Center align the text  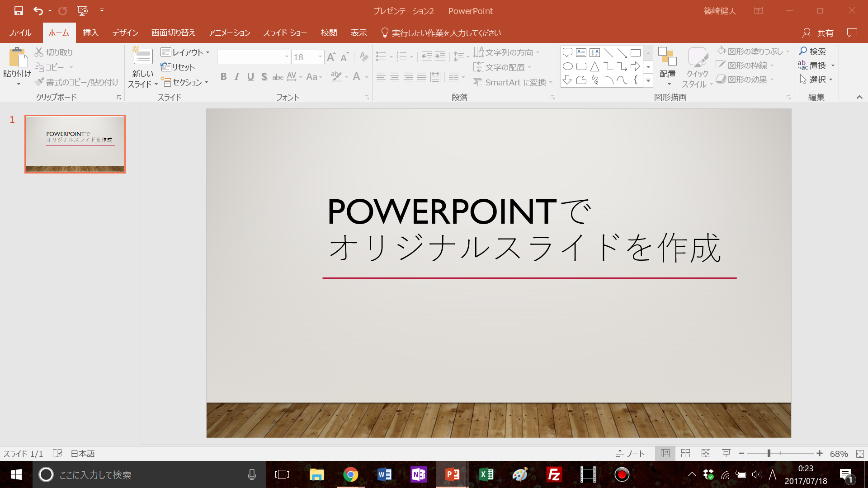click(395, 77)
